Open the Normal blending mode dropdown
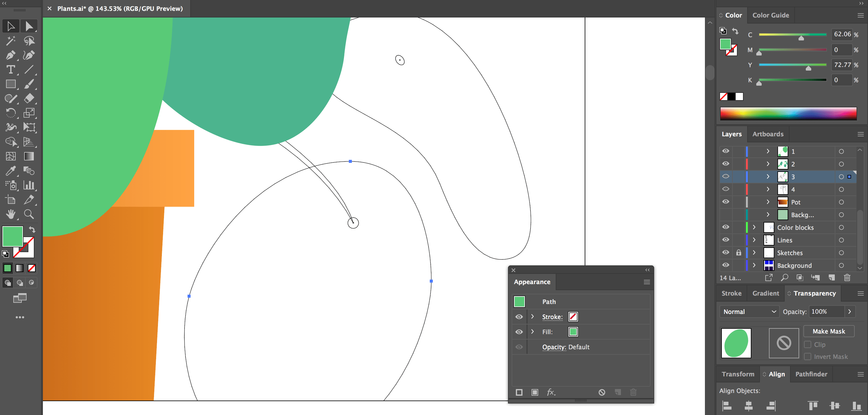The image size is (868, 415). click(749, 312)
